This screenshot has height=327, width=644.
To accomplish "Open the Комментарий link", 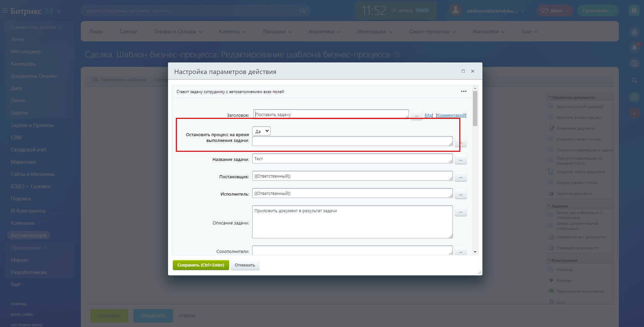I will click(x=451, y=115).
